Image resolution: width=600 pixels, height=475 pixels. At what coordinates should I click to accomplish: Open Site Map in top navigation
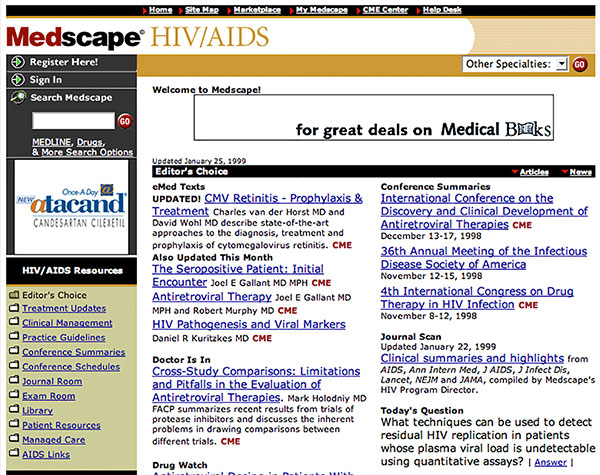202,10
